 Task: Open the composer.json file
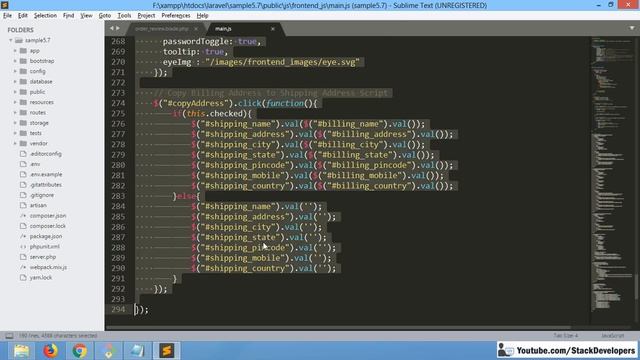[48, 216]
